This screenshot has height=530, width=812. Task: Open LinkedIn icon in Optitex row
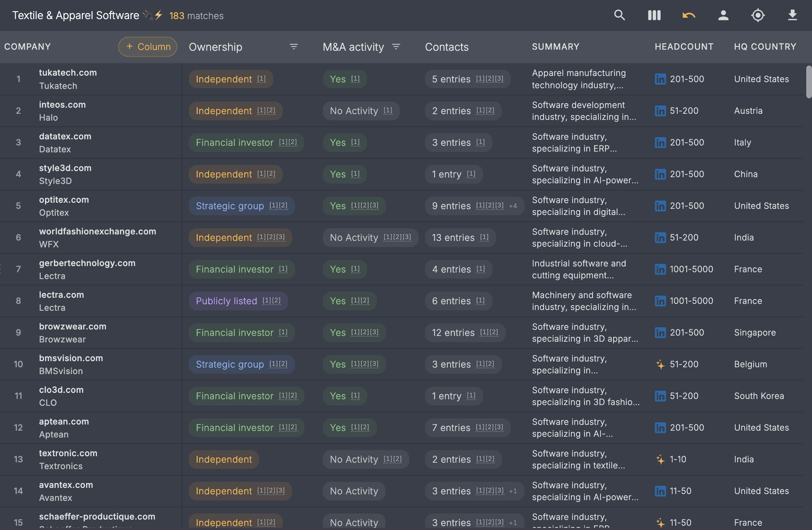point(660,206)
